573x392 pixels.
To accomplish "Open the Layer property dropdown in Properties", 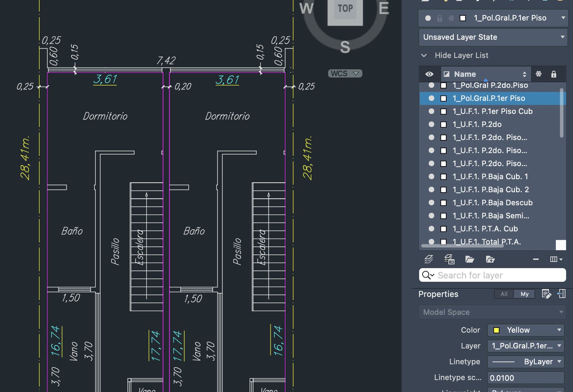I will tap(526, 346).
